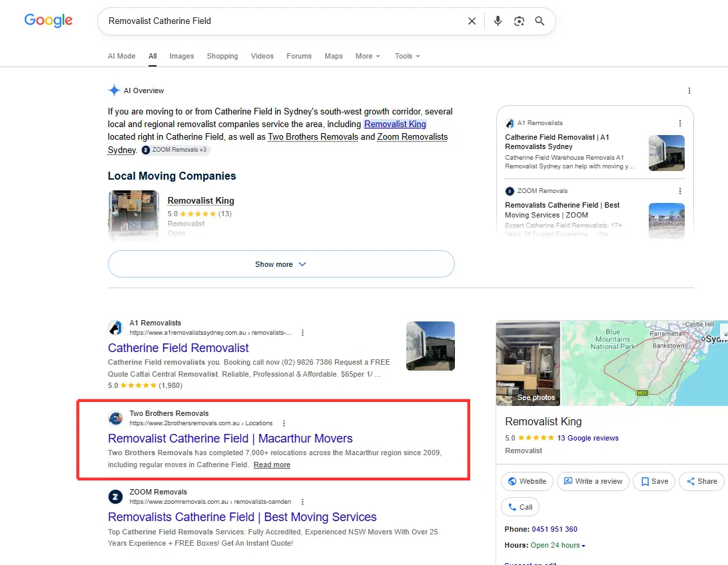Select the AI Overview sparkle icon
The width and height of the screenshot is (728, 565).
(x=114, y=91)
